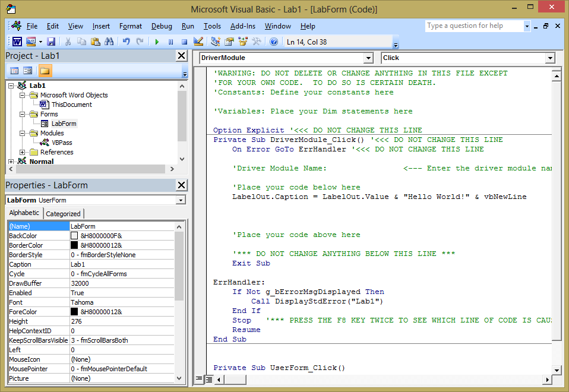569x392 pixels.
Task: Run the macro with the green play icon
Action: (x=157, y=42)
